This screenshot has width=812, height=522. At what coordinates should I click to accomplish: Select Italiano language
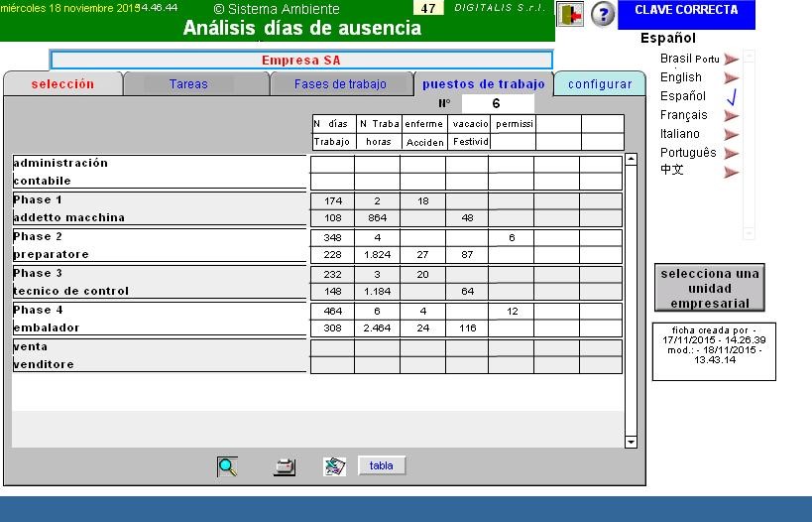click(679, 134)
